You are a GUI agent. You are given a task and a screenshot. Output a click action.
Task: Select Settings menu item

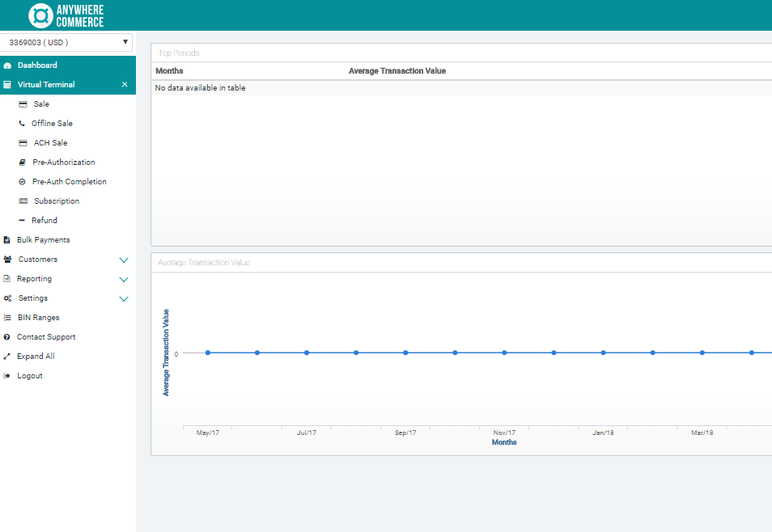pos(33,298)
